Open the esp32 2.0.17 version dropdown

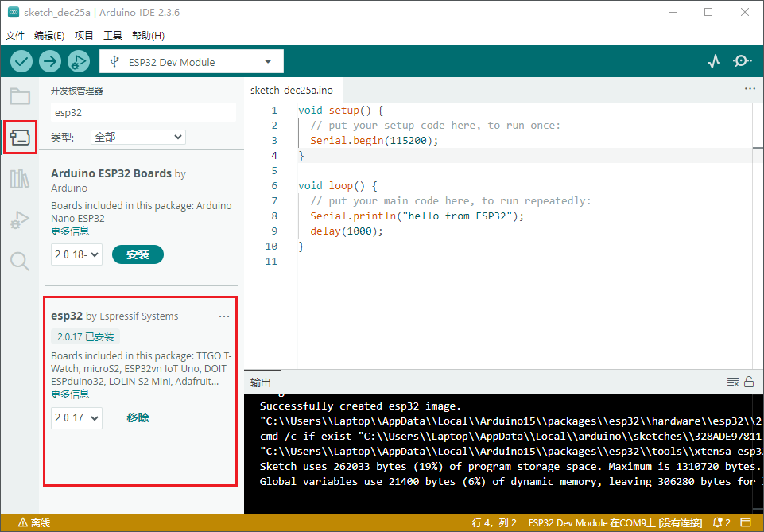coord(76,417)
